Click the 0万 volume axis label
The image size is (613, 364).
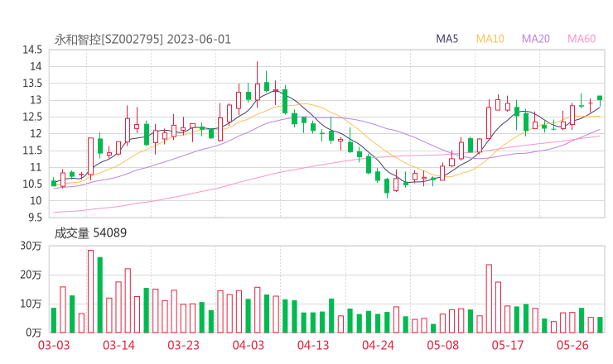[33, 333]
